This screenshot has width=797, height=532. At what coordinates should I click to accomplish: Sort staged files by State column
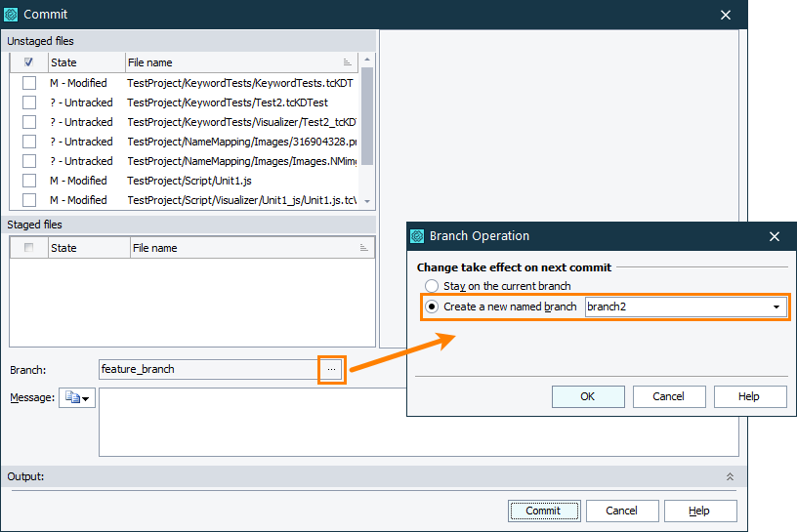(x=89, y=248)
